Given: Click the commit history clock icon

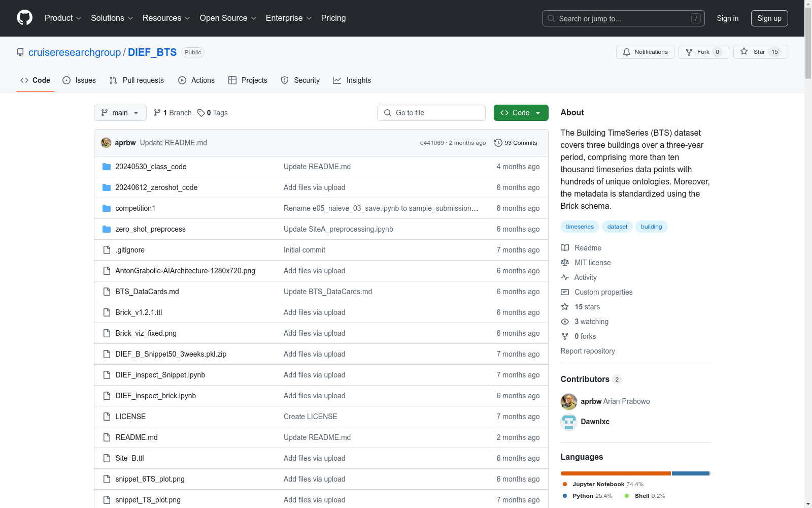Looking at the screenshot, I should 498,143.
